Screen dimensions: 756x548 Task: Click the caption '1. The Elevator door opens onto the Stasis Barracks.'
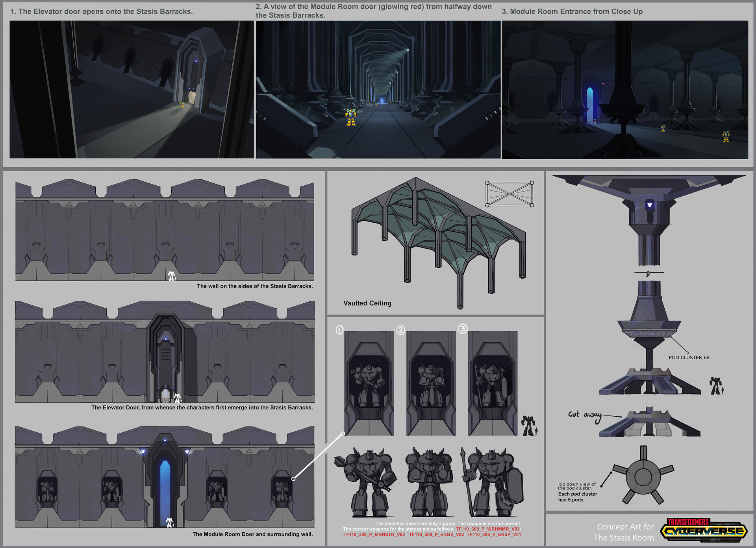102,11
